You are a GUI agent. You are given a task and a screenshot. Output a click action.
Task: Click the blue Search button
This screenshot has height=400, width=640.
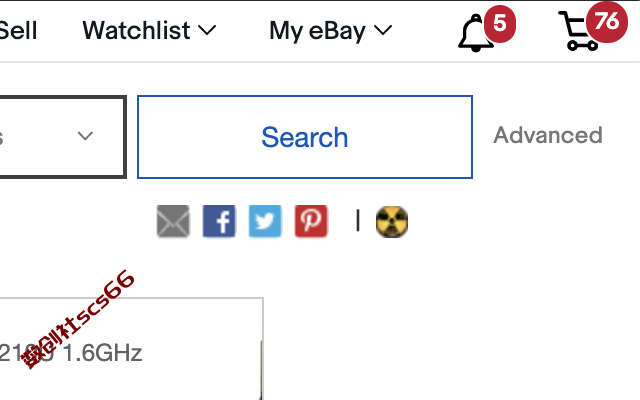coord(305,137)
